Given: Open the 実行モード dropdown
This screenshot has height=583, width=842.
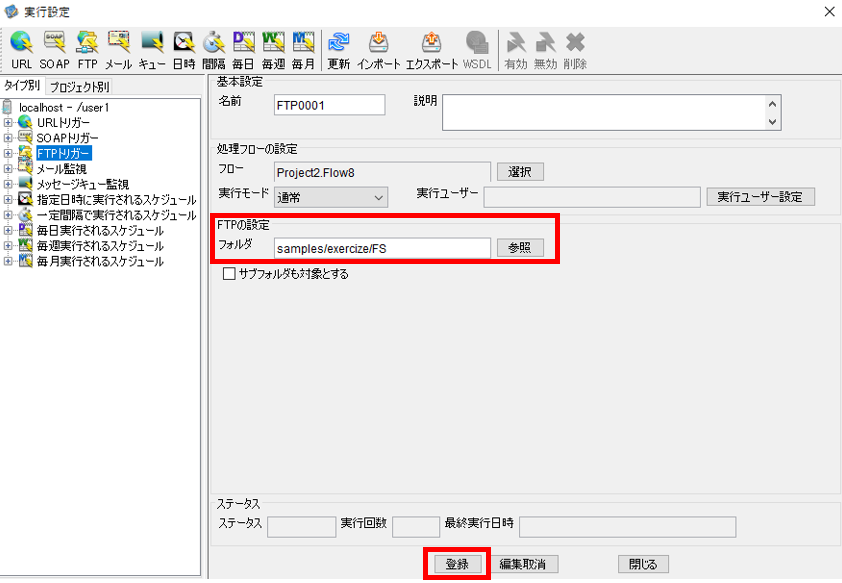Looking at the screenshot, I should click(331, 198).
